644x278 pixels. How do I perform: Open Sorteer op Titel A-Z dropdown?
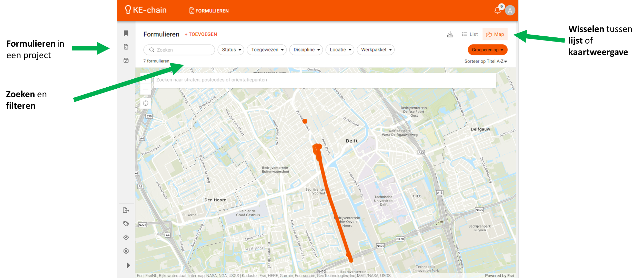tap(486, 61)
